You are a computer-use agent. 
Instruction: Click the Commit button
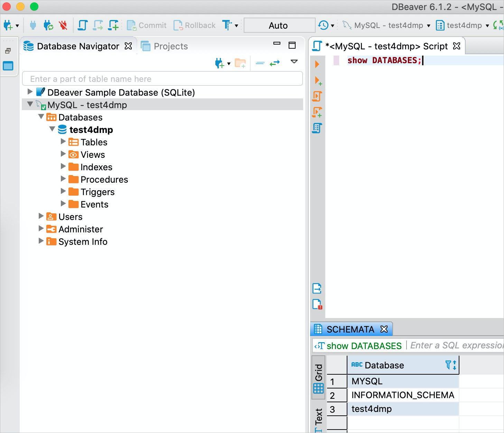[147, 25]
